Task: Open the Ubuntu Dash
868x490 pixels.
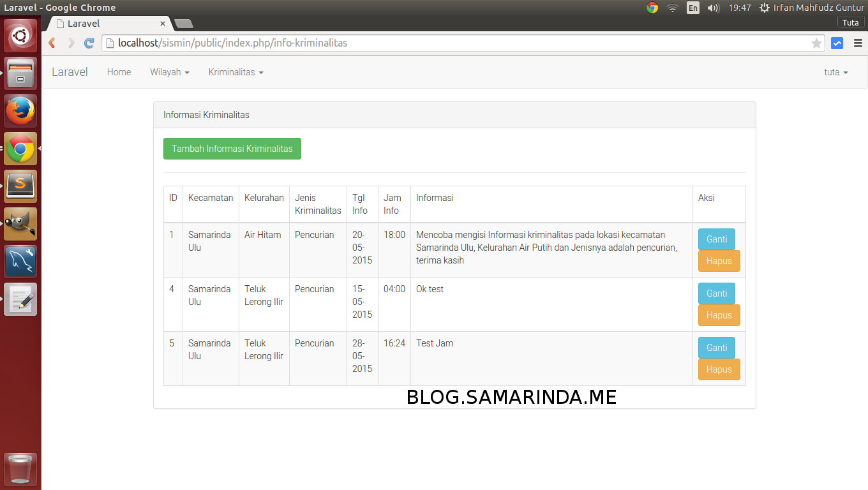Action: (20, 35)
